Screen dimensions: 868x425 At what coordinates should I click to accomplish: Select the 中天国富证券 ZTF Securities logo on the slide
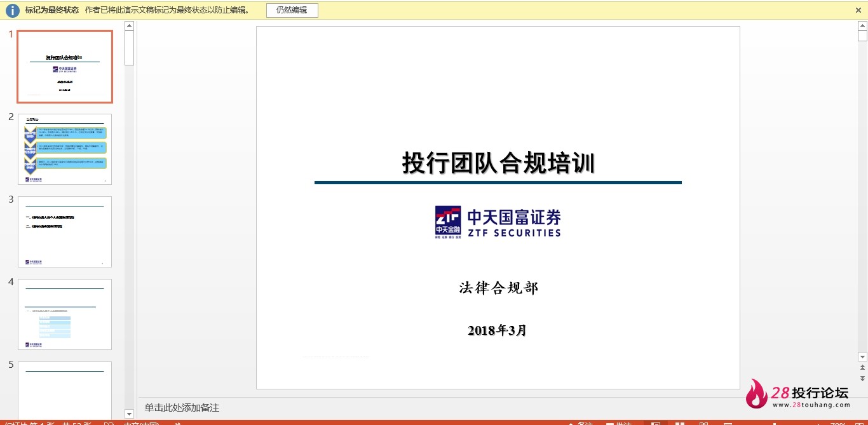498,222
